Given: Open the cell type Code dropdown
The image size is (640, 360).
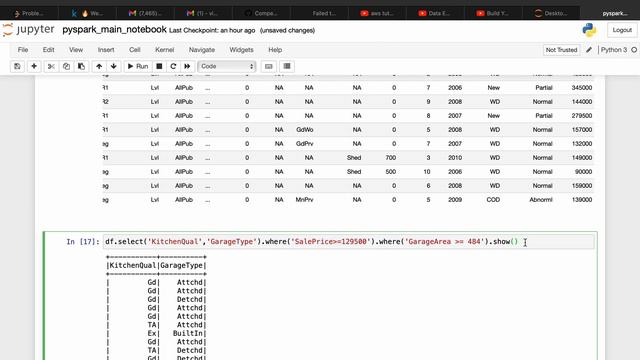Looking at the screenshot, I should 227,66.
